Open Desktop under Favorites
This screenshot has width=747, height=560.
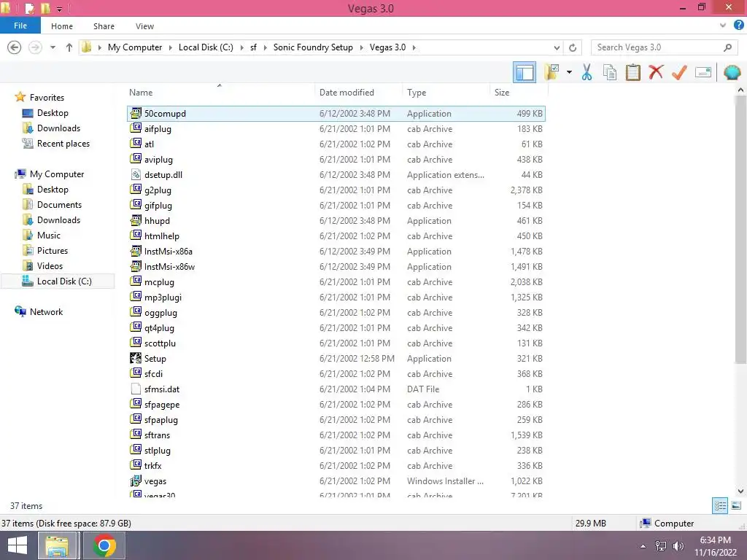point(53,113)
